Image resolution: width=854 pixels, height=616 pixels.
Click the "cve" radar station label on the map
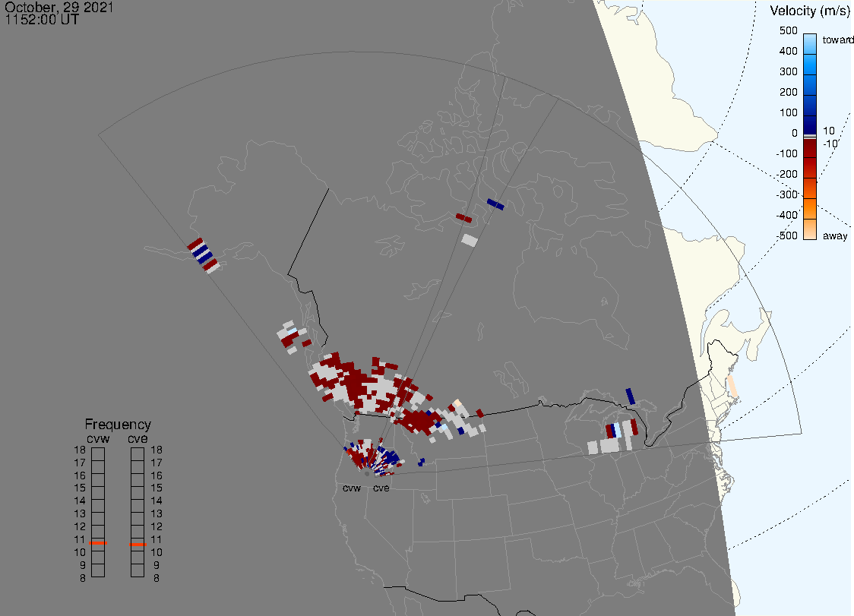[381, 488]
